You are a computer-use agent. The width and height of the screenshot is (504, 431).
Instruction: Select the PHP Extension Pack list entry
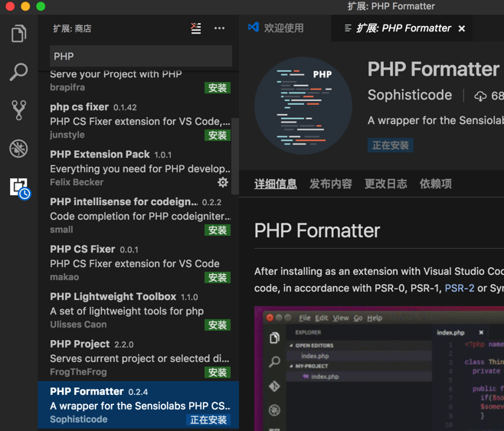click(138, 168)
